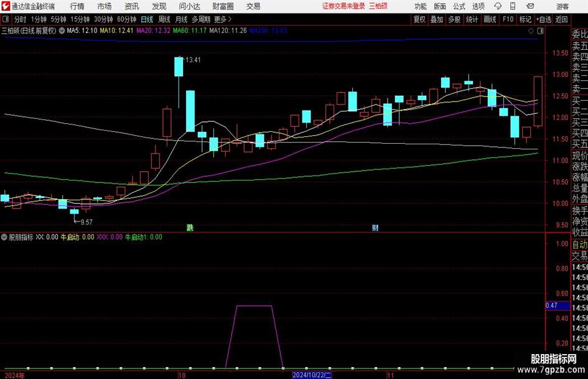This screenshot has height=379, width=588.
Task: Toggle the side panel icon near diamond
Action: pyautogui.click(x=540, y=30)
